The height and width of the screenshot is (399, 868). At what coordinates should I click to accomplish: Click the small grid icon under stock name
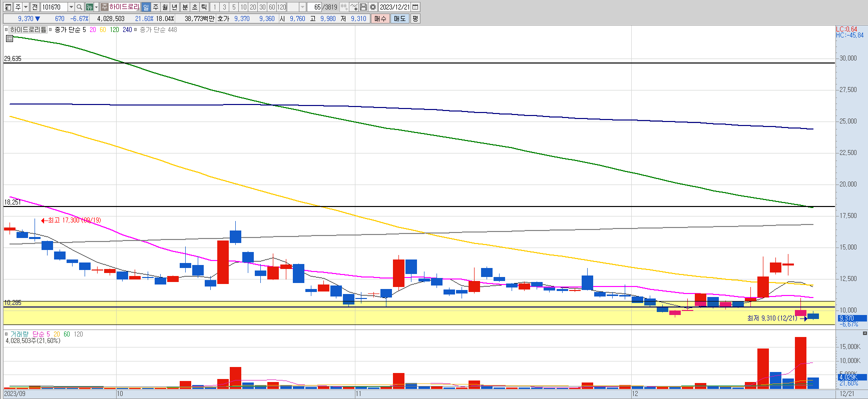10,38
